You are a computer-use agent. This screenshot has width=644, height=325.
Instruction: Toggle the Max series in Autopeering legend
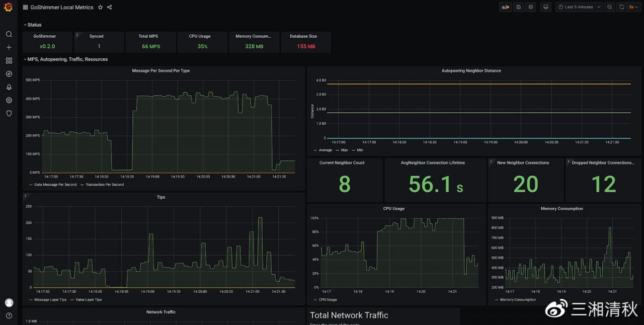[344, 150]
